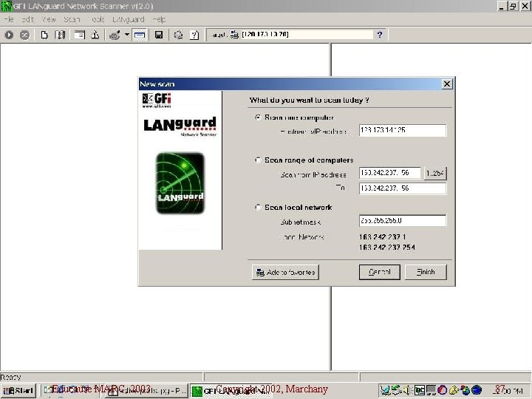Screen dimensions: 532x399
Task: Click the small window list toolbar icon
Action: pos(79,35)
